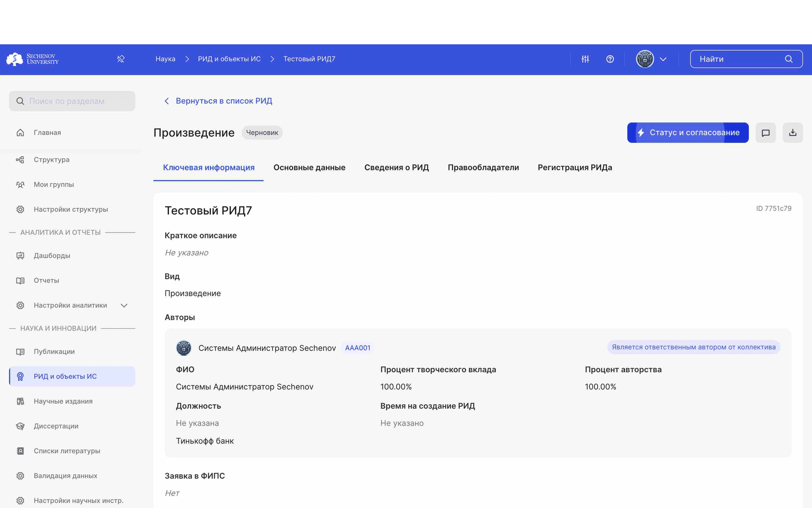
Task: Open Мои группы sidebar item
Action: pyautogui.click(x=72, y=185)
